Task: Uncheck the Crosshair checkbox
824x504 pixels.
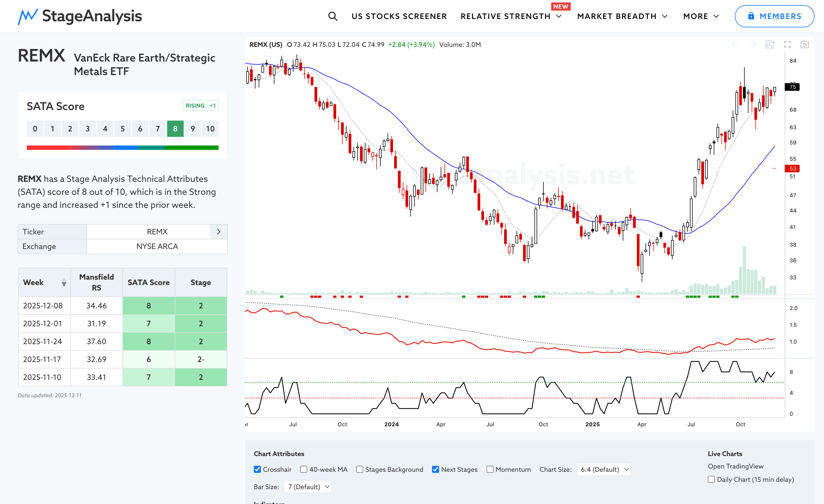Action: 257,469
